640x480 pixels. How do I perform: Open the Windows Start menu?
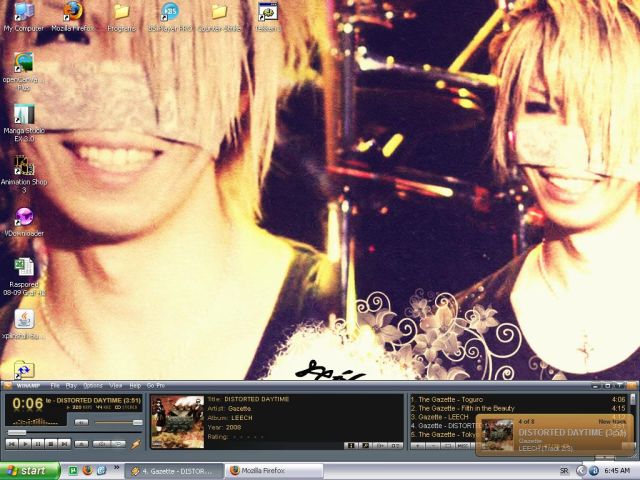(27, 470)
